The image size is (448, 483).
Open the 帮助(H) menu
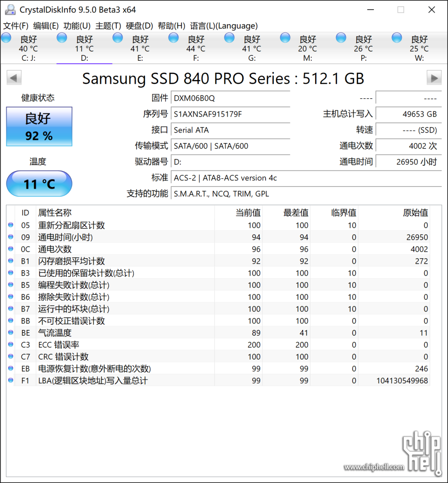(171, 26)
